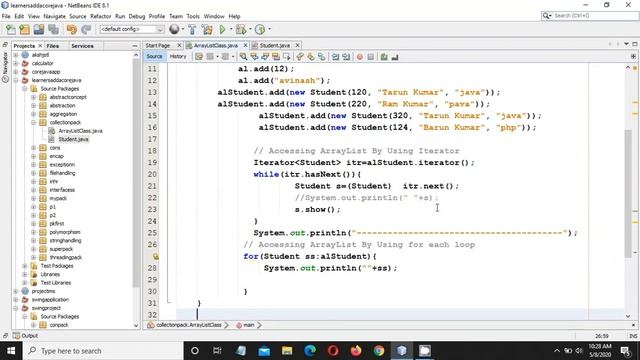
Task: Expand the Test Packages node
Action: [x=25, y=266]
